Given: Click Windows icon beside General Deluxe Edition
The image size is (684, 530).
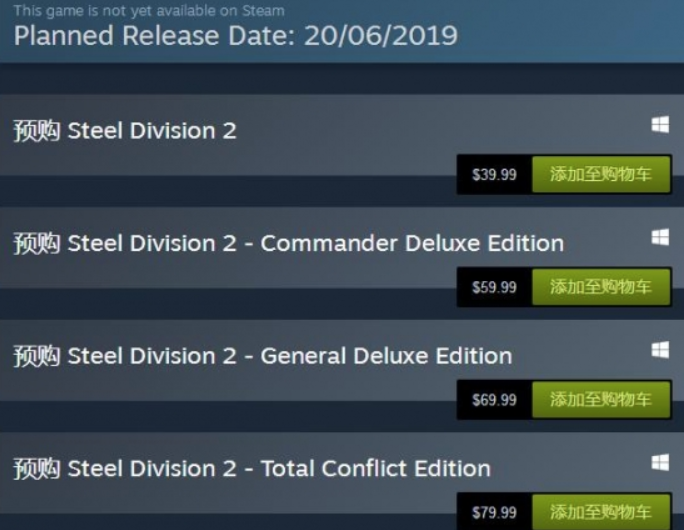Looking at the screenshot, I should (x=660, y=350).
